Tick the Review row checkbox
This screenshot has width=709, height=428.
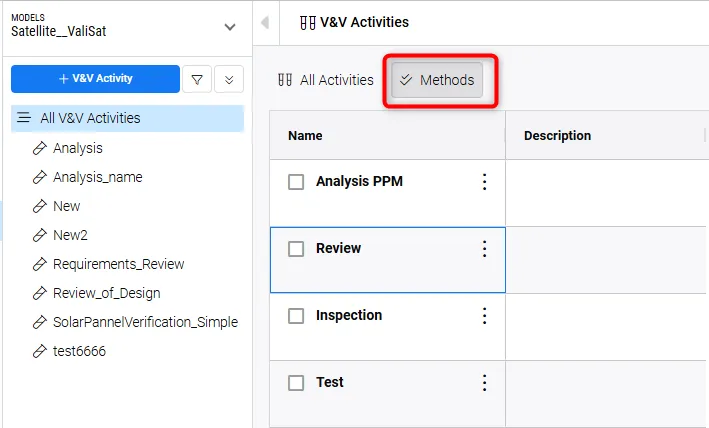296,249
